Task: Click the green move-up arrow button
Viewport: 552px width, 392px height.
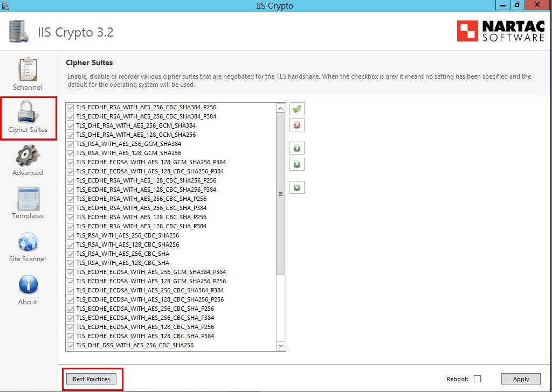Action: point(297,148)
